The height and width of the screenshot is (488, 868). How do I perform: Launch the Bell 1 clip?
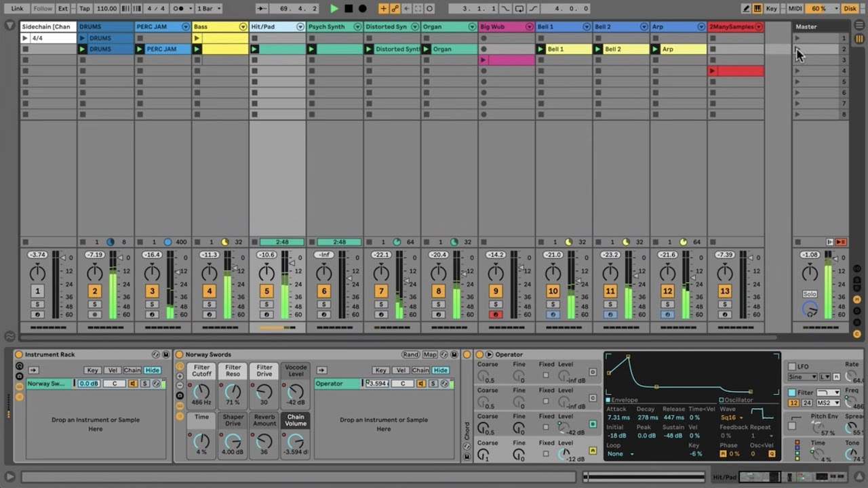click(x=540, y=49)
